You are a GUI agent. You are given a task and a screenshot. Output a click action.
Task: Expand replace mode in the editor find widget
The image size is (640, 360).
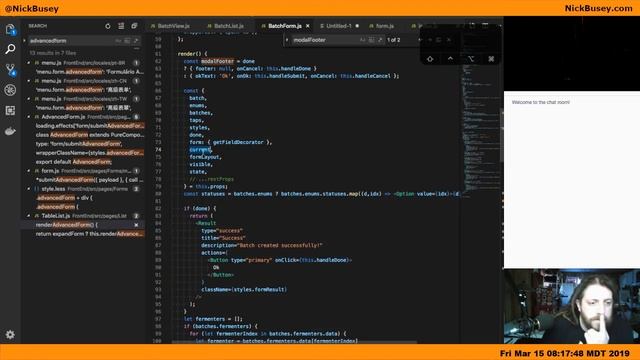coord(287,40)
